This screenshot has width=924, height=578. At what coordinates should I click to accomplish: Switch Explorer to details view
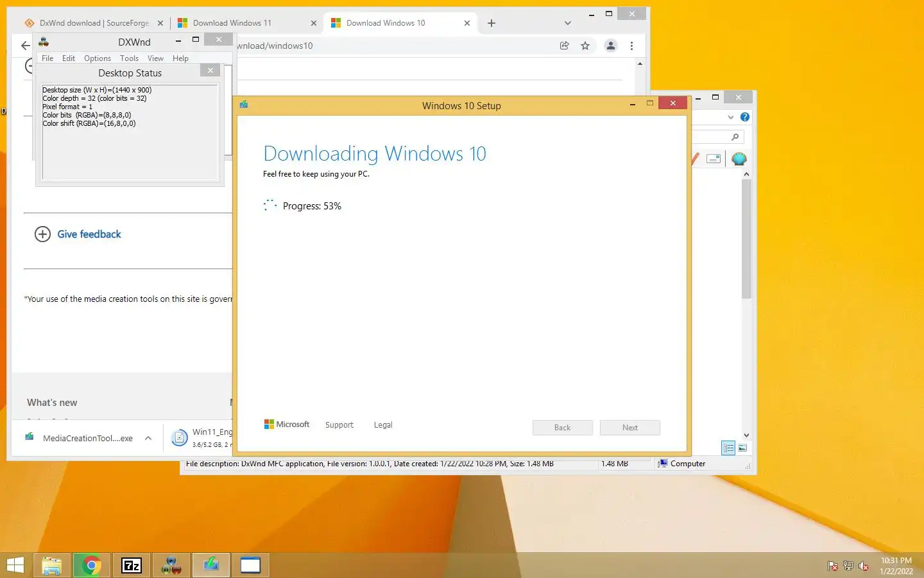click(728, 448)
